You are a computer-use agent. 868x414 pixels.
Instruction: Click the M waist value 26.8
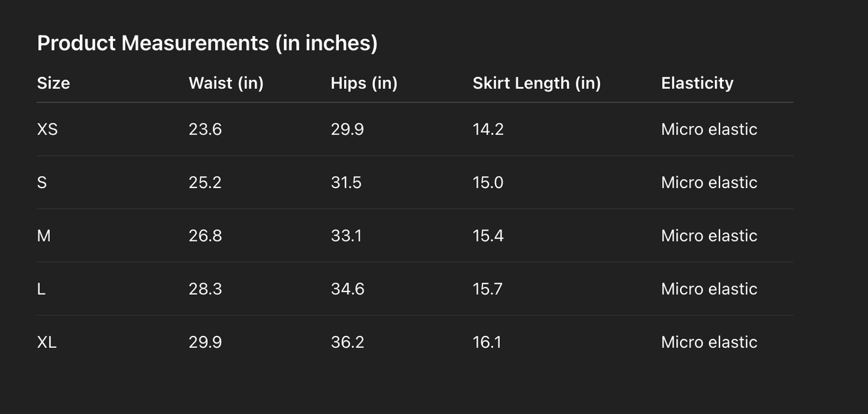pyautogui.click(x=205, y=236)
